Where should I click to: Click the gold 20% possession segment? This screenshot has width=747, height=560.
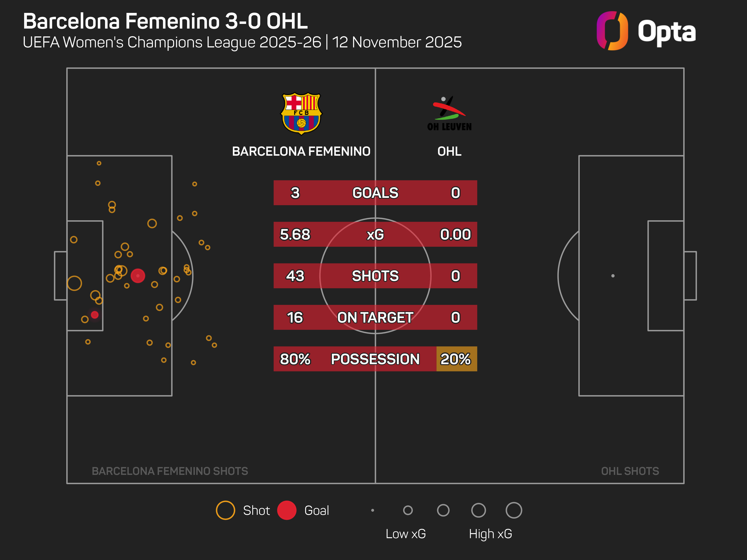point(457,359)
